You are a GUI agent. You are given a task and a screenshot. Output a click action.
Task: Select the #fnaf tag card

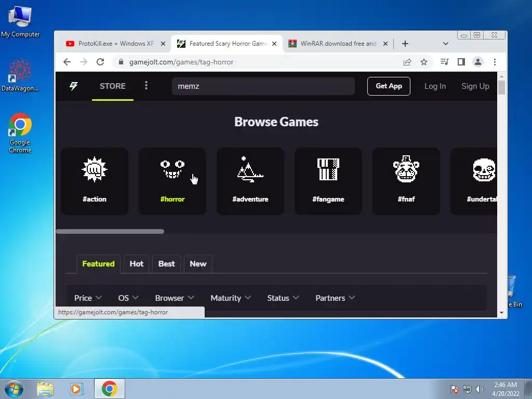(x=406, y=181)
